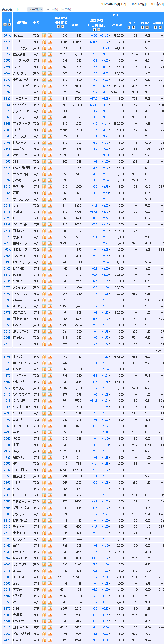The width and height of the screenshot is (166, 644).
Task: Open the chart icon for KIMOTO
Action: click(50, 495)
